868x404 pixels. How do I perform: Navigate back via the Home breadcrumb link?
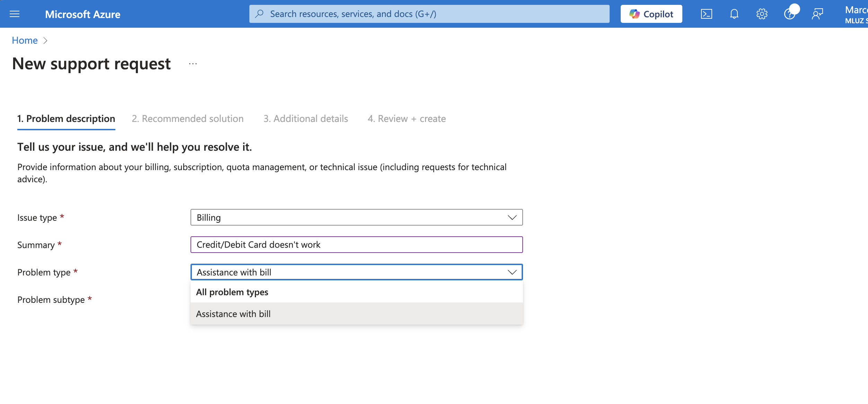(x=24, y=40)
